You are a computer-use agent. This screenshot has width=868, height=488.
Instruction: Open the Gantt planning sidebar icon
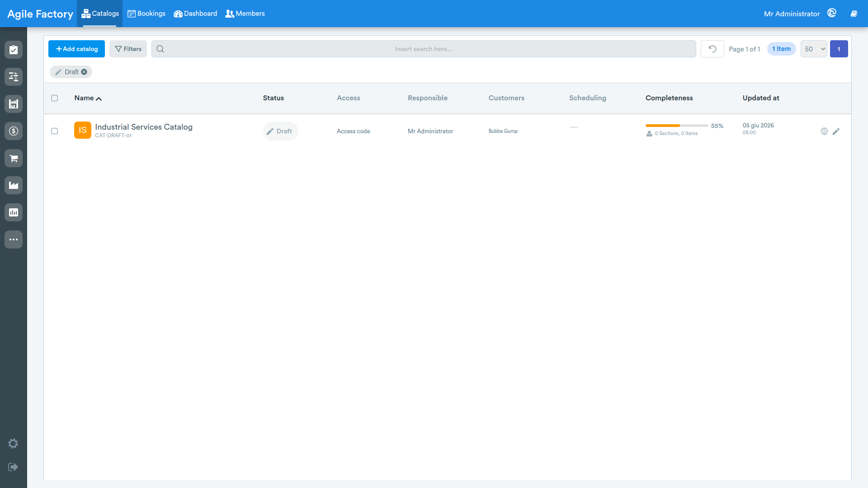pyautogui.click(x=14, y=77)
